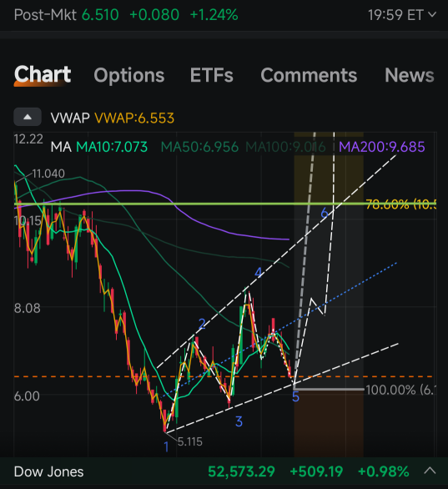Select wave label 2 on chart

point(202,324)
